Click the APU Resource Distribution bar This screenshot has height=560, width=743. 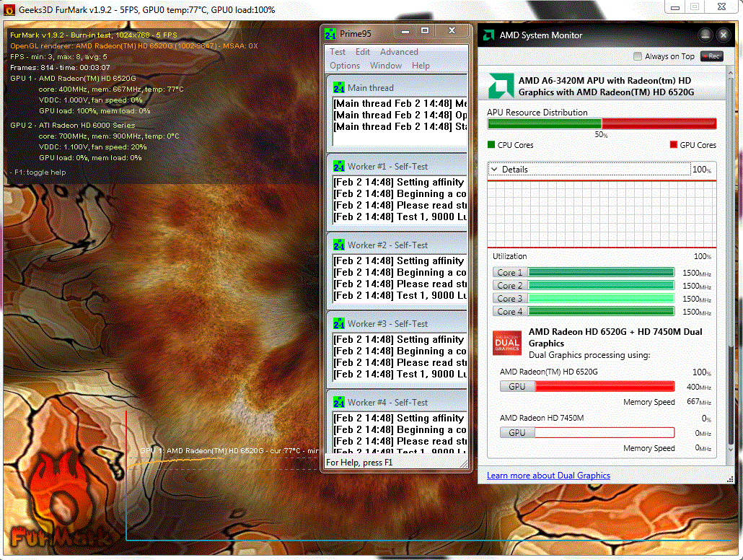click(x=602, y=123)
